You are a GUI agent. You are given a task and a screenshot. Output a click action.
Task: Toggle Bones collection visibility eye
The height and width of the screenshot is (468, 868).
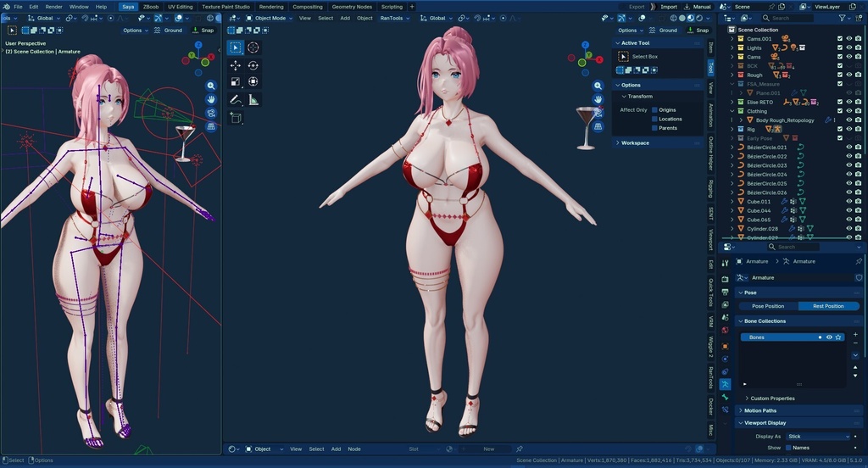pyautogui.click(x=829, y=337)
